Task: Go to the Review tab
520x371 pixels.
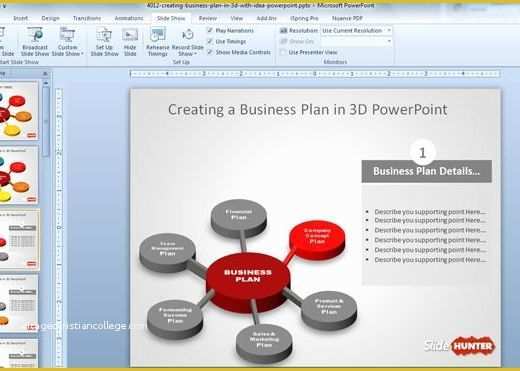Action: click(x=208, y=18)
